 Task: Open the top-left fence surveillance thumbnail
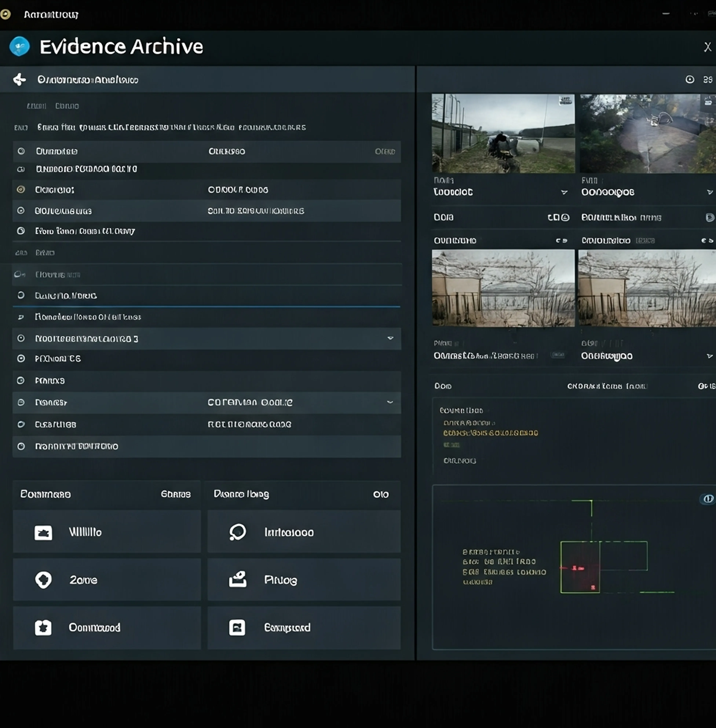coord(503,133)
